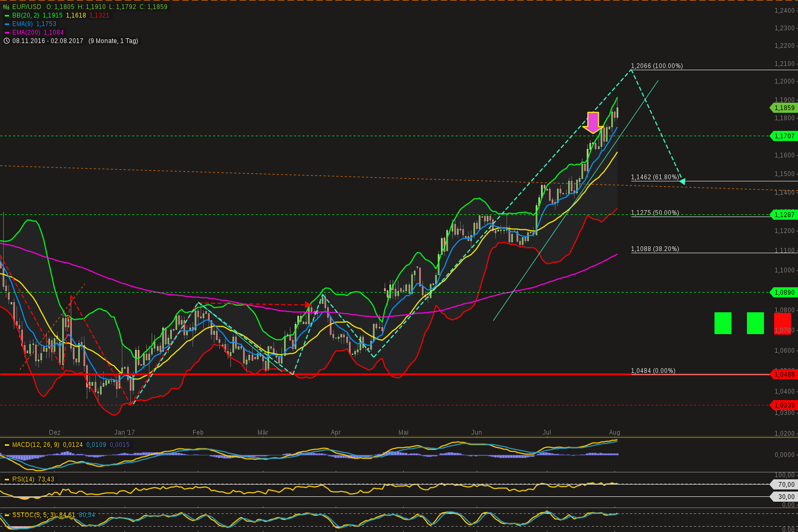The image size is (798, 532).
Task: Click the (9 Monate, 1 Tag) period text
Action: (x=113, y=41)
